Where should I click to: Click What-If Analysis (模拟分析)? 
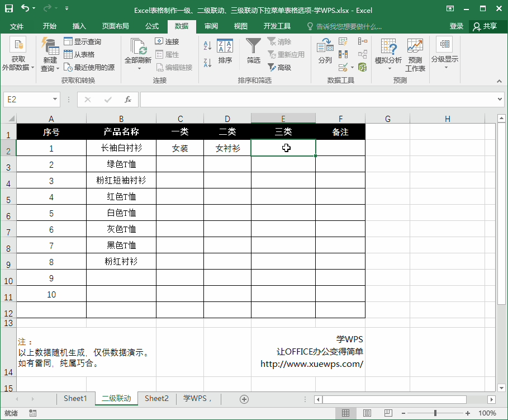point(388,54)
